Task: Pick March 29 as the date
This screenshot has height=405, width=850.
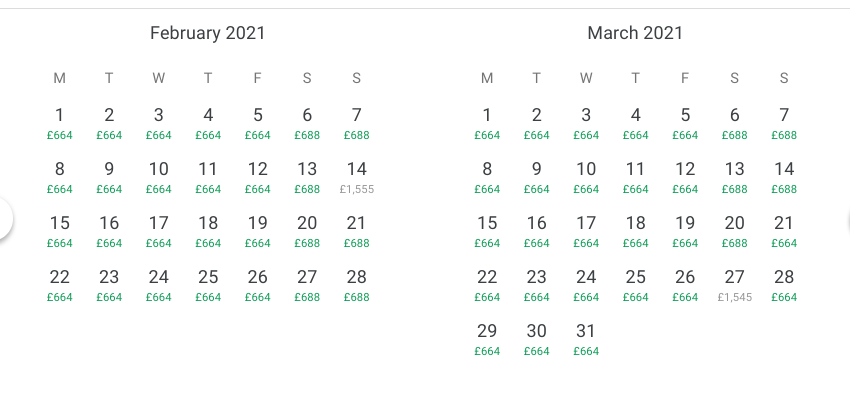Action: pos(487,338)
